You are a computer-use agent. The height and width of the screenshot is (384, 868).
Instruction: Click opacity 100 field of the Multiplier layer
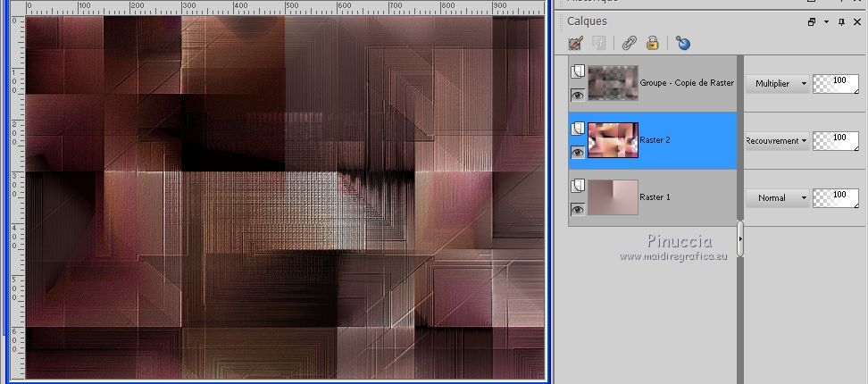click(x=836, y=84)
